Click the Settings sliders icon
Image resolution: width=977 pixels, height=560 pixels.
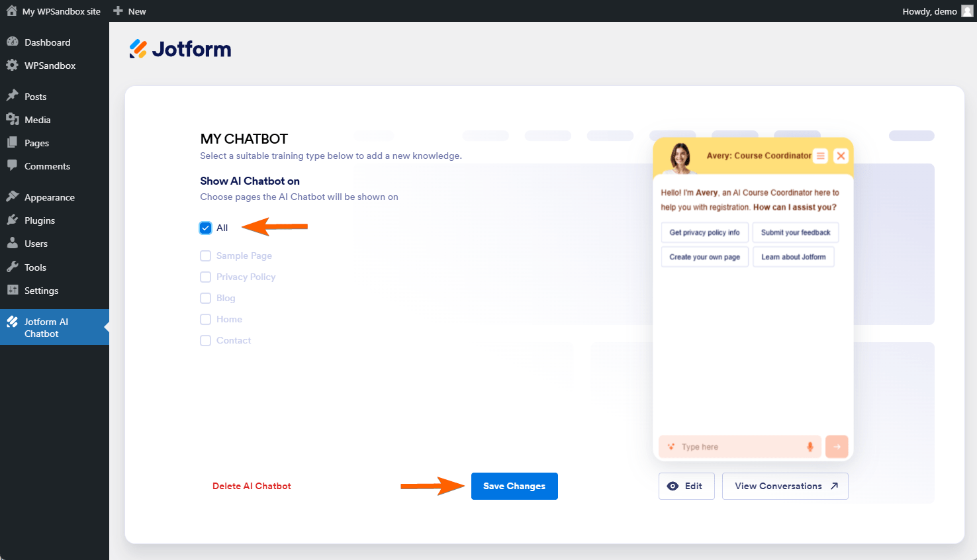(12, 290)
